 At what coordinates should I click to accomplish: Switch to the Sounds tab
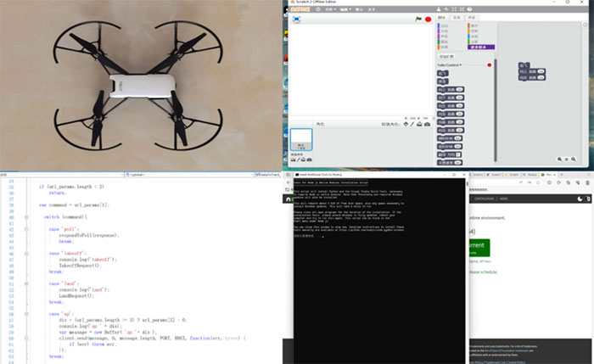click(473, 16)
